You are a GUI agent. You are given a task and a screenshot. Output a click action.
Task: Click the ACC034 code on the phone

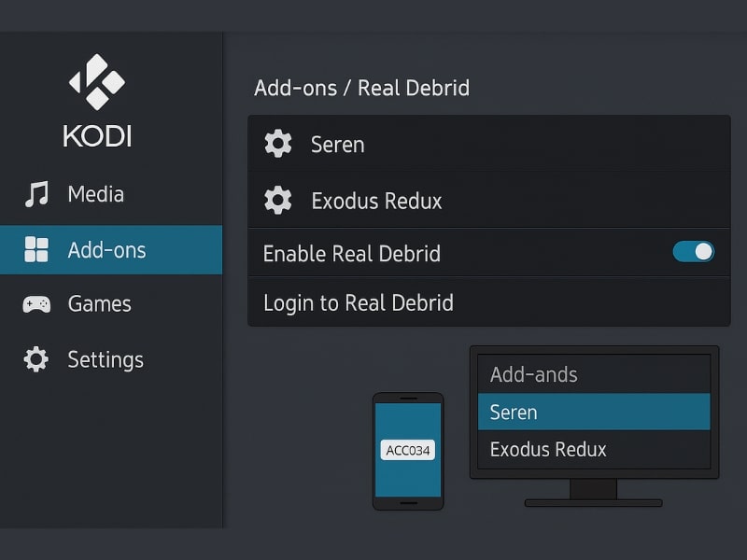click(x=408, y=450)
